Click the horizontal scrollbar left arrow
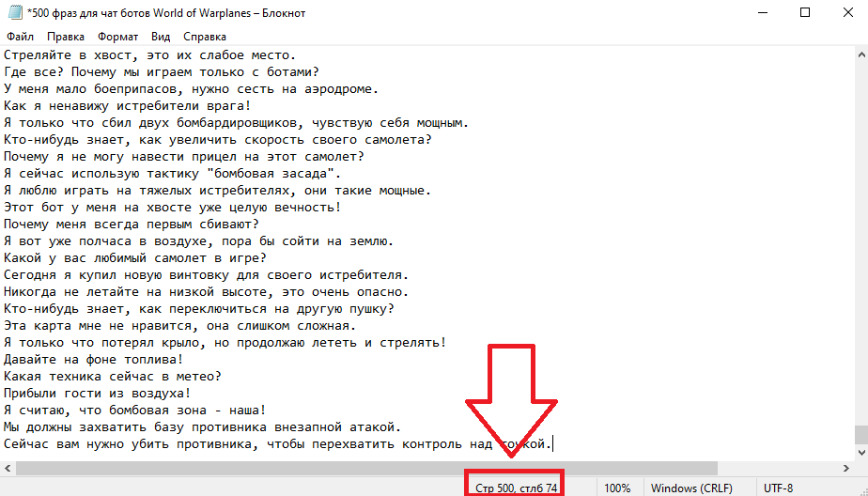868x496 pixels. 8,468
